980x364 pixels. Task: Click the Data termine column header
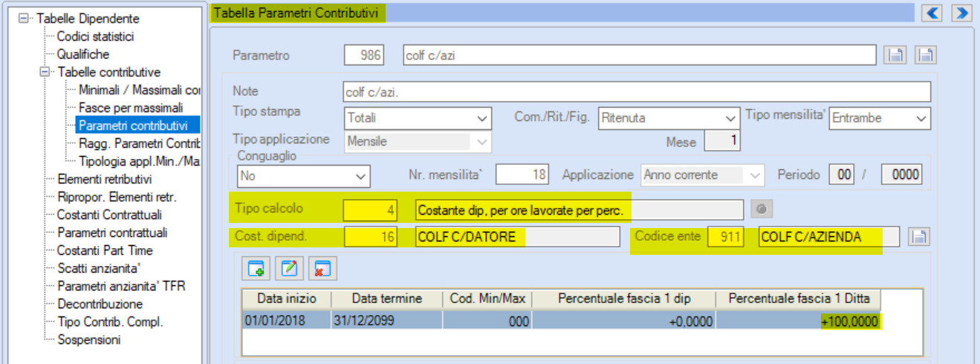point(386,299)
